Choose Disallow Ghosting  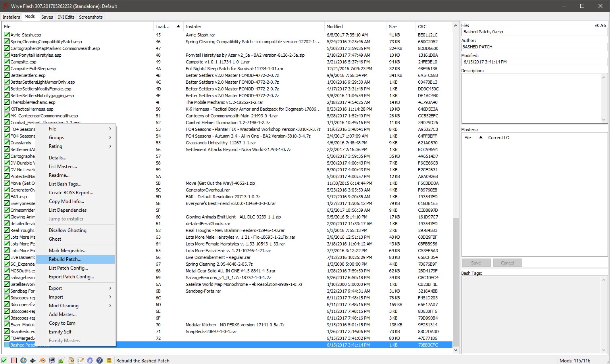click(75, 230)
